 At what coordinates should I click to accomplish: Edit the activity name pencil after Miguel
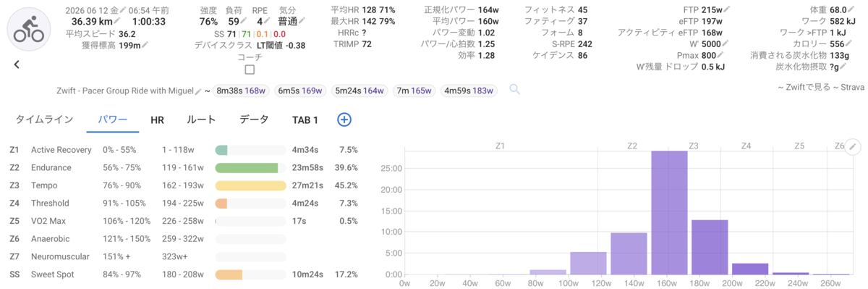198,91
